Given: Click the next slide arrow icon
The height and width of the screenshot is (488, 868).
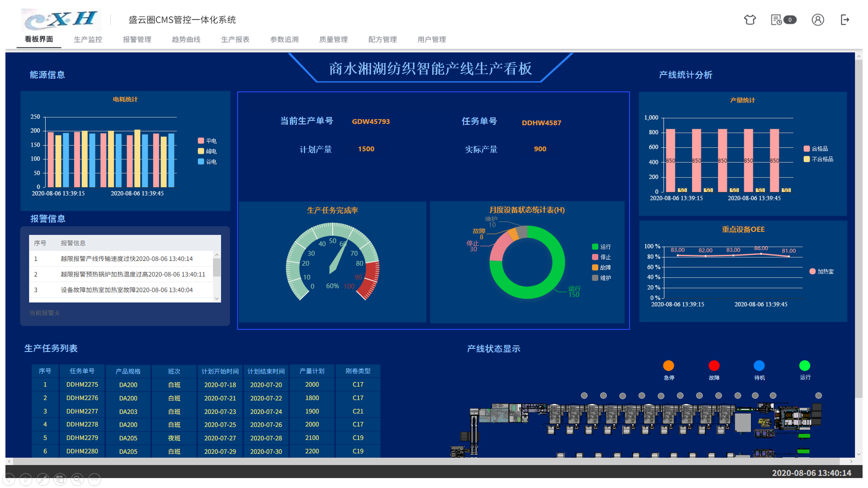Looking at the screenshot, I should [26, 479].
